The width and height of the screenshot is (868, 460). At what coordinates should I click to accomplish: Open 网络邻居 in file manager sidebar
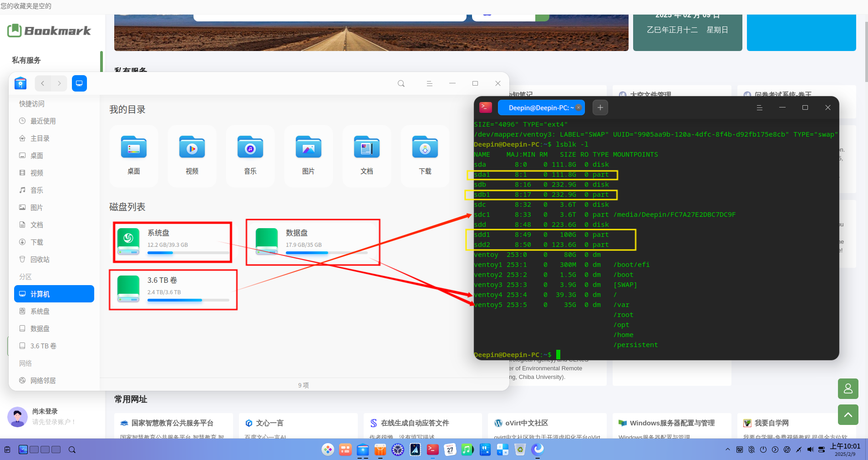coord(54,381)
